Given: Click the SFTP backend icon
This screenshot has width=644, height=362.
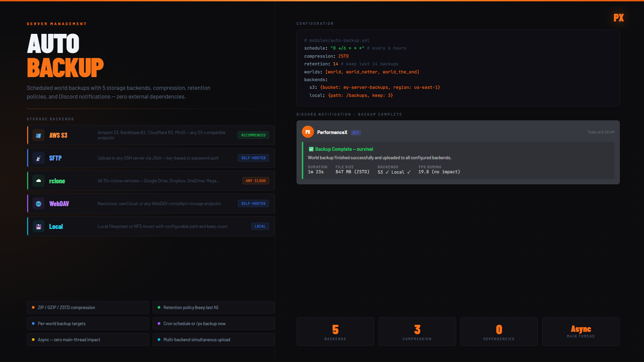Looking at the screenshot, I should click(39, 158).
